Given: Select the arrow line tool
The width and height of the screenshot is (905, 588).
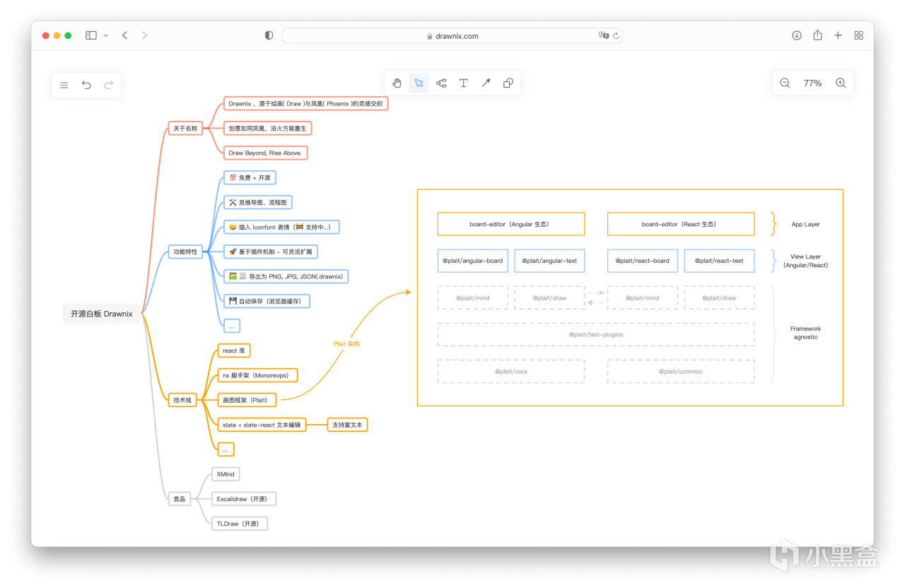Looking at the screenshot, I should (486, 83).
